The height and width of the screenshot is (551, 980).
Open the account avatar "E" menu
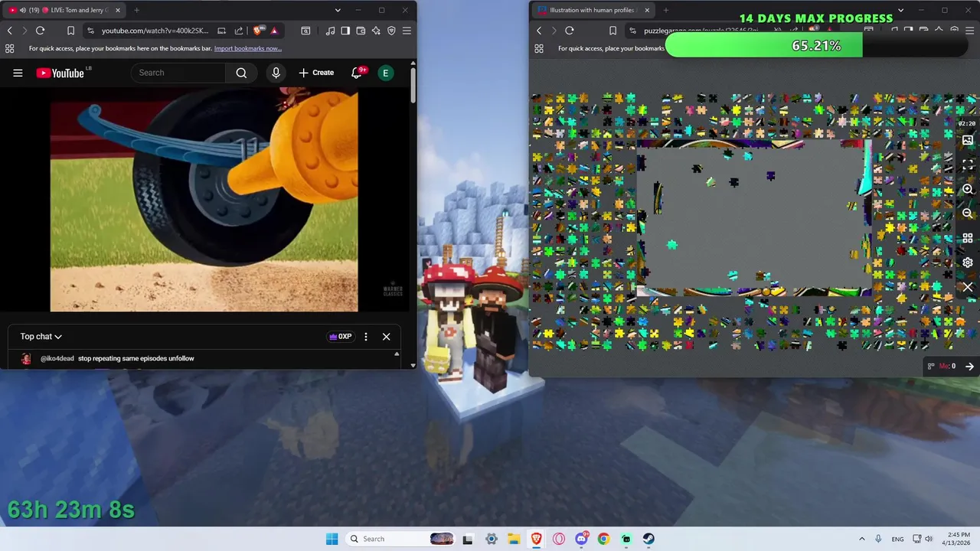(x=385, y=73)
